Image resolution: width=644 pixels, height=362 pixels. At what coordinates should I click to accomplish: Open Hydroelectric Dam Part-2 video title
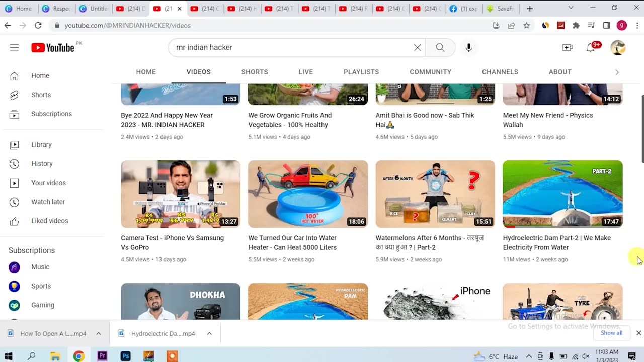[557, 243]
